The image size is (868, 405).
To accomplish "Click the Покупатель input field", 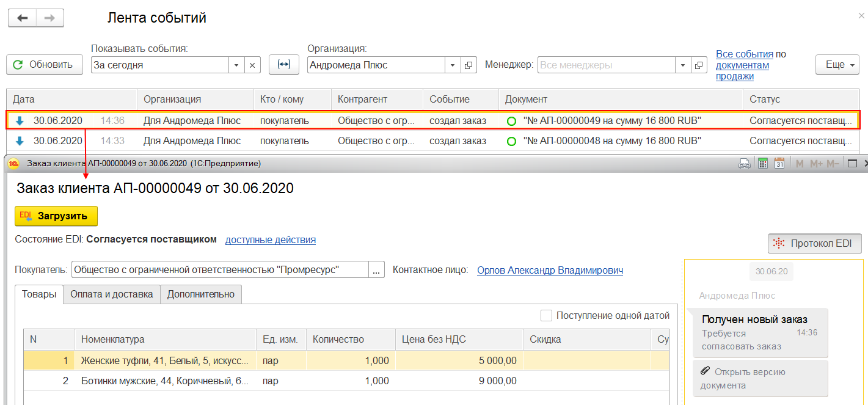I will [220, 269].
